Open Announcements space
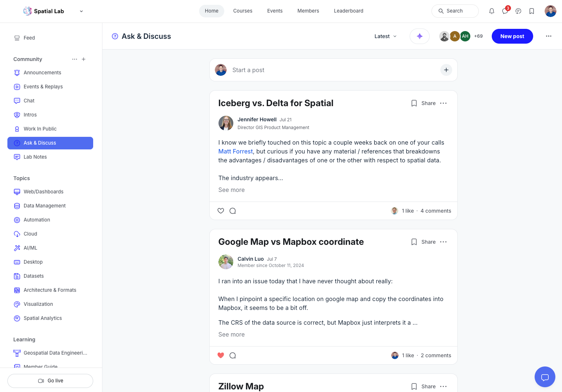562x392 pixels. coord(50,72)
